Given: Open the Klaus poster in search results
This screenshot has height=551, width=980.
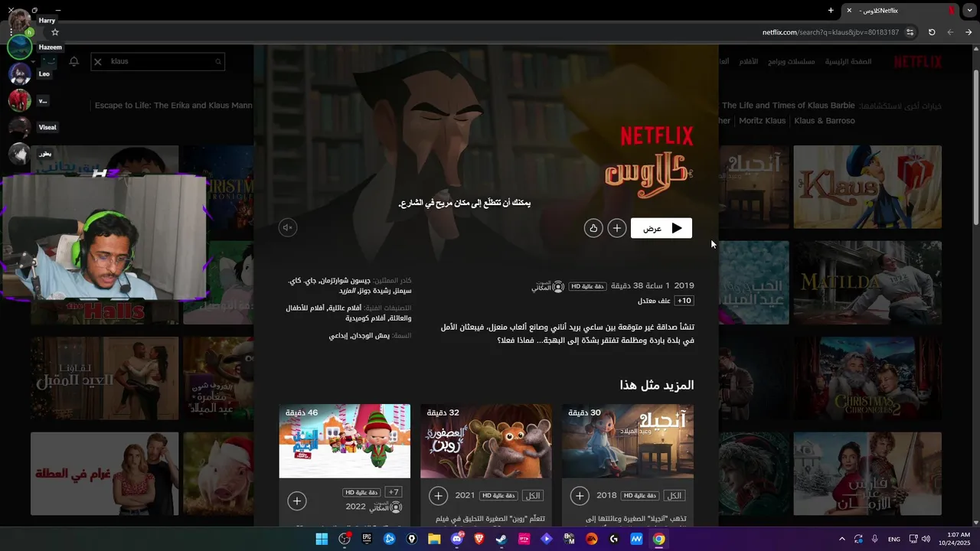Looking at the screenshot, I should [867, 187].
